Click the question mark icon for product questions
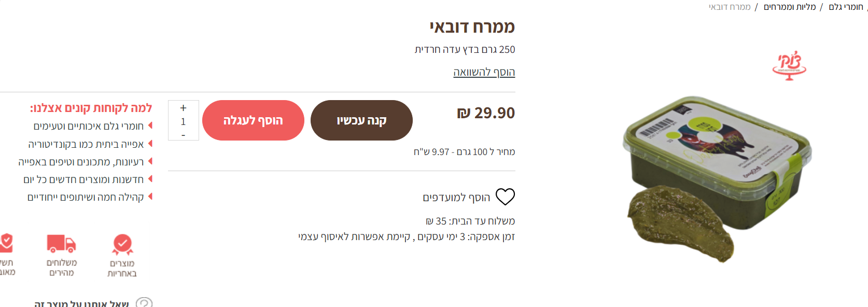This screenshot has width=868, height=307. 144,303
